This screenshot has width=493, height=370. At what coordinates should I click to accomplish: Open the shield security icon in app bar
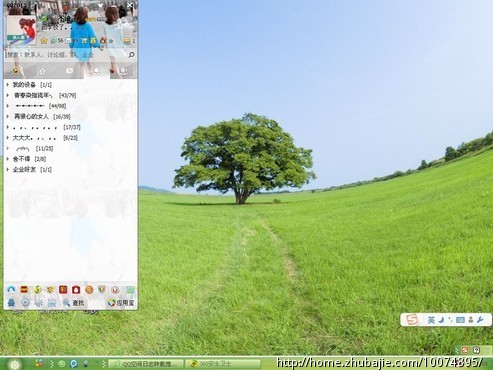[x=102, y=289]
